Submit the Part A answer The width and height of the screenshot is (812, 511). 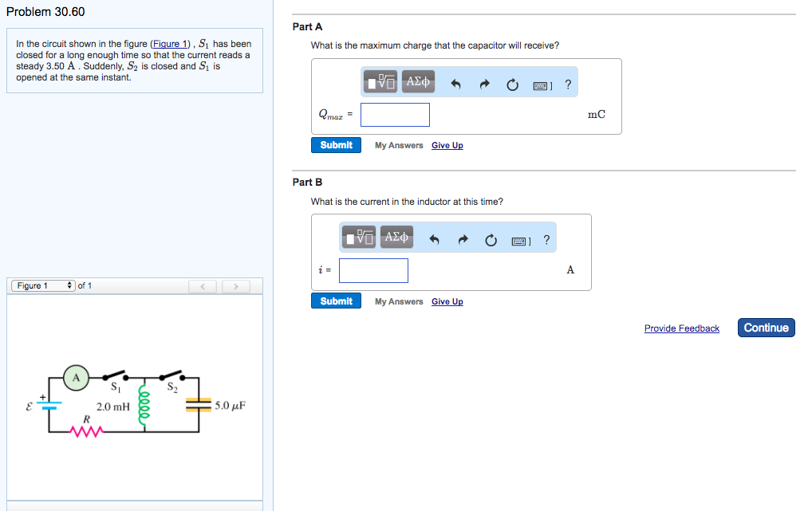(336, 145)
